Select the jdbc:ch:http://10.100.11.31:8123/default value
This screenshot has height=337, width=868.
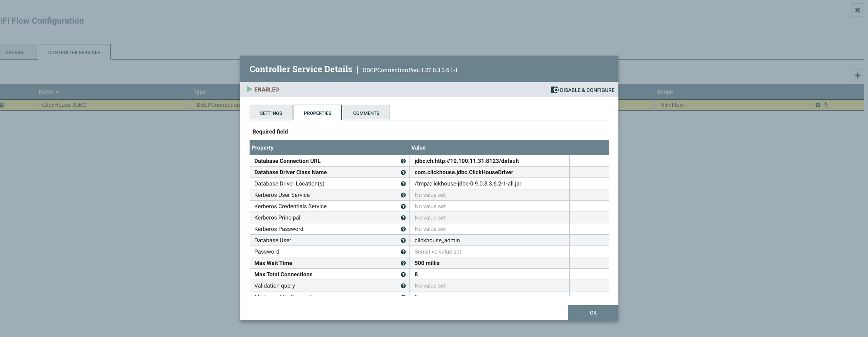[x=467, y=161]
